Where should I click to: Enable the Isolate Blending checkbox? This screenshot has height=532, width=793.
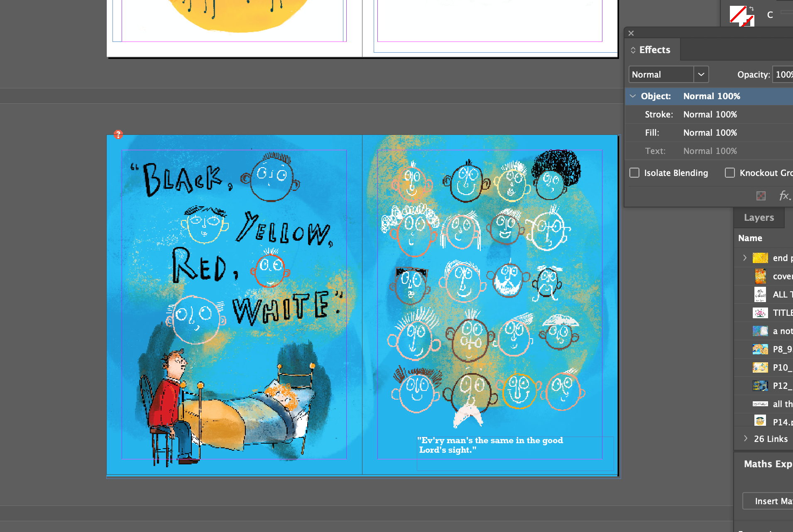pyautogui.click(x=634, y=173)
